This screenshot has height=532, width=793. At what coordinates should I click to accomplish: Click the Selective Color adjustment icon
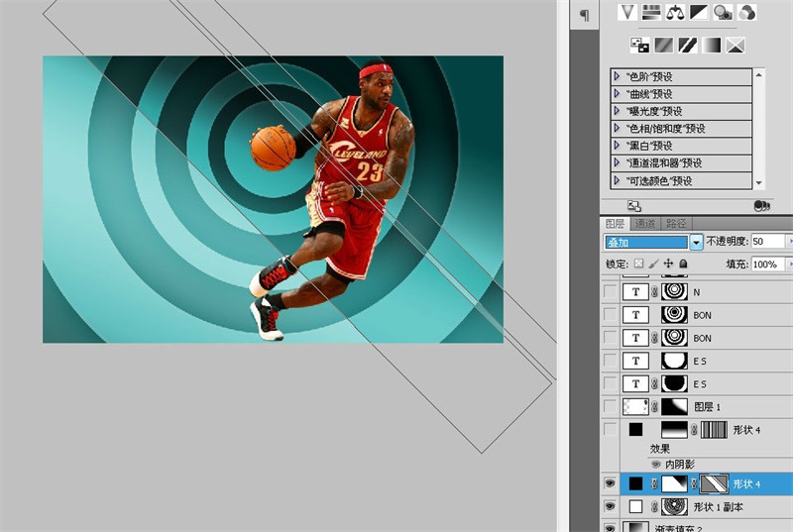coord(736,45)
